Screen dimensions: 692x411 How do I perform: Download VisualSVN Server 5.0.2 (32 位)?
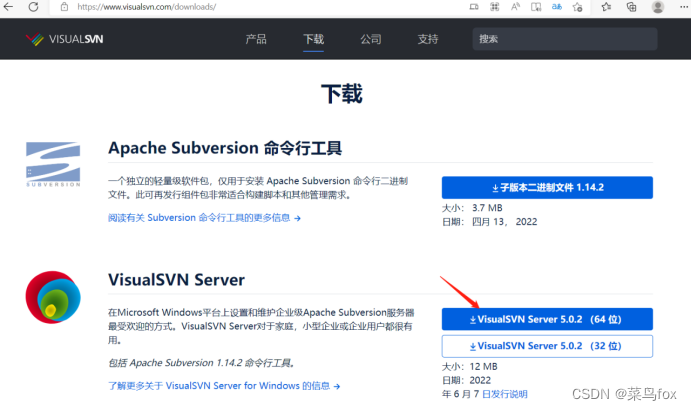[x=547, y=346]
